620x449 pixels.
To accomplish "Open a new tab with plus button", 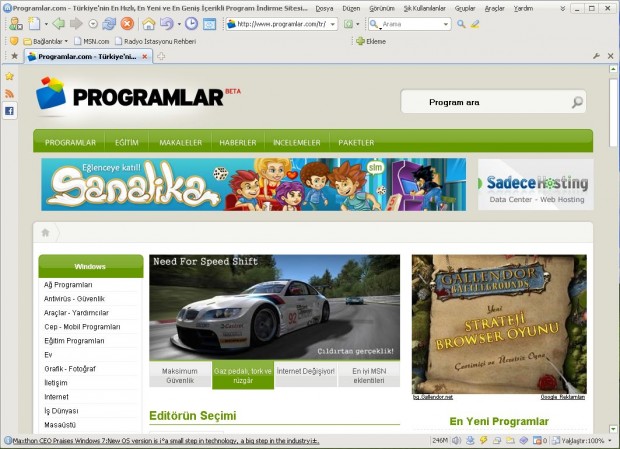I will pos(161,57).
